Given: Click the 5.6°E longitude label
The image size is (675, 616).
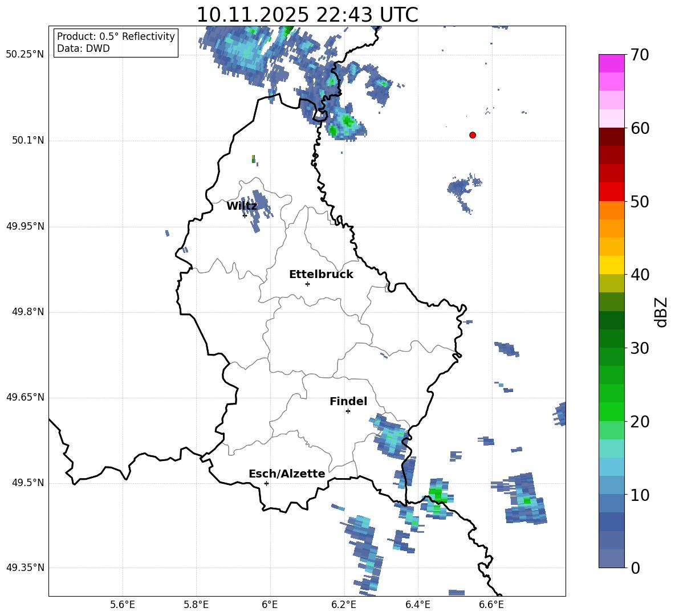Looking at the screenshot, I should pyautogui.click(x=123, y=605).
